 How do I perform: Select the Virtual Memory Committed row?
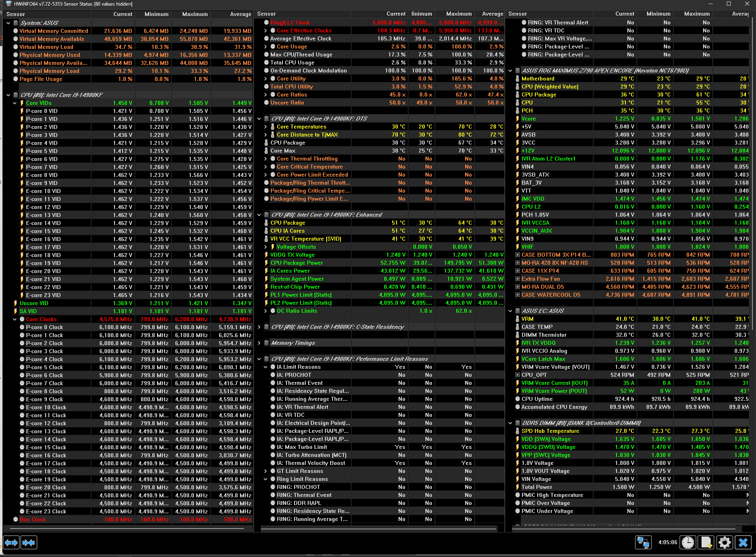[x=128, y=31]
